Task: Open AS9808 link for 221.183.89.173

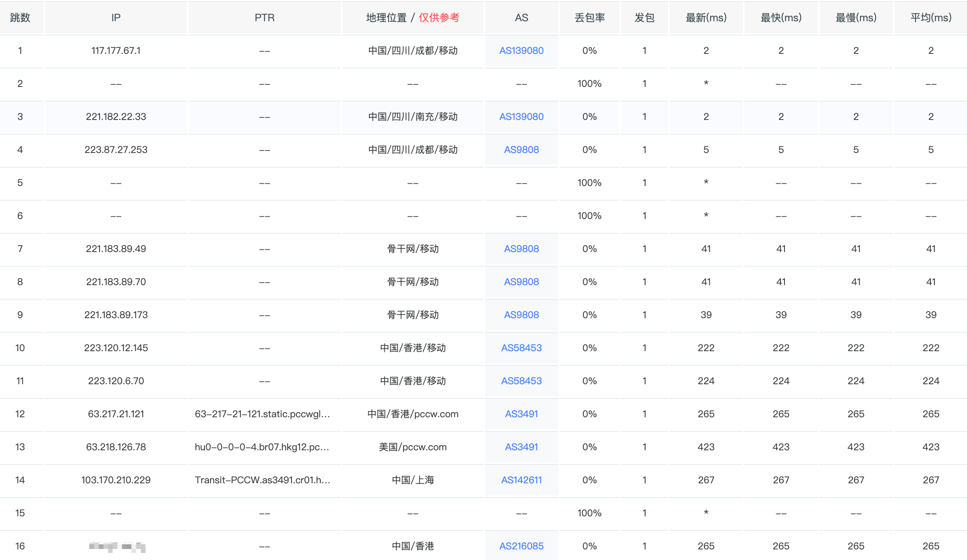Action: pyautogui.click(x=521, y=315)
